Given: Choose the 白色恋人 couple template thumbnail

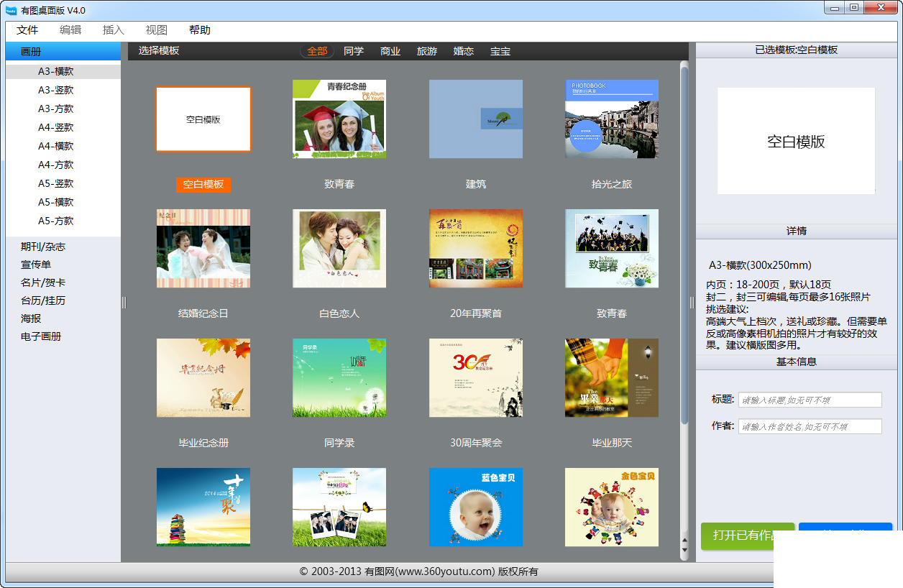Looking at the screenshot, I should click(339, 248).
